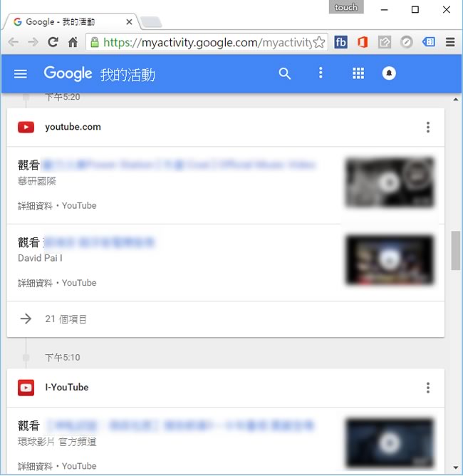The image size is (463, 476).
Task: Click the scrollbar down arrow
Action: click(455, 467)
